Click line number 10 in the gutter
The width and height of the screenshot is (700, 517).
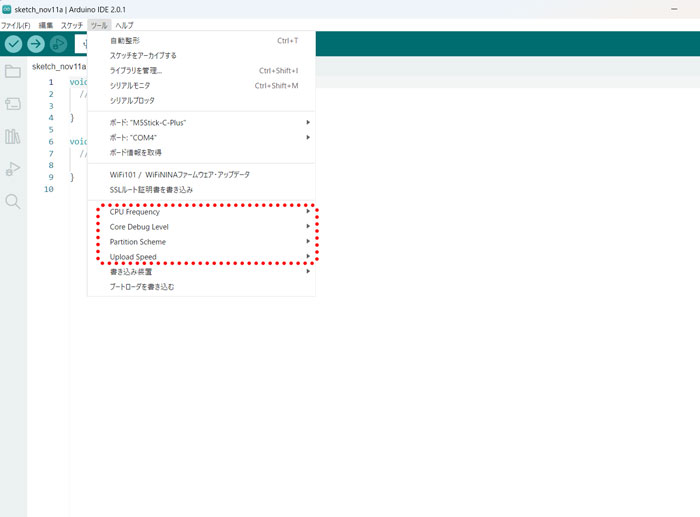pyautogui.click(x=49, y=189)
